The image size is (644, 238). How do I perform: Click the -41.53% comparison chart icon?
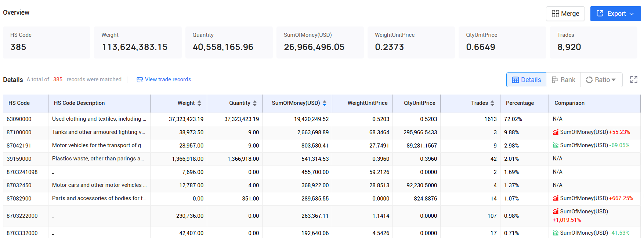pos(556,233)
